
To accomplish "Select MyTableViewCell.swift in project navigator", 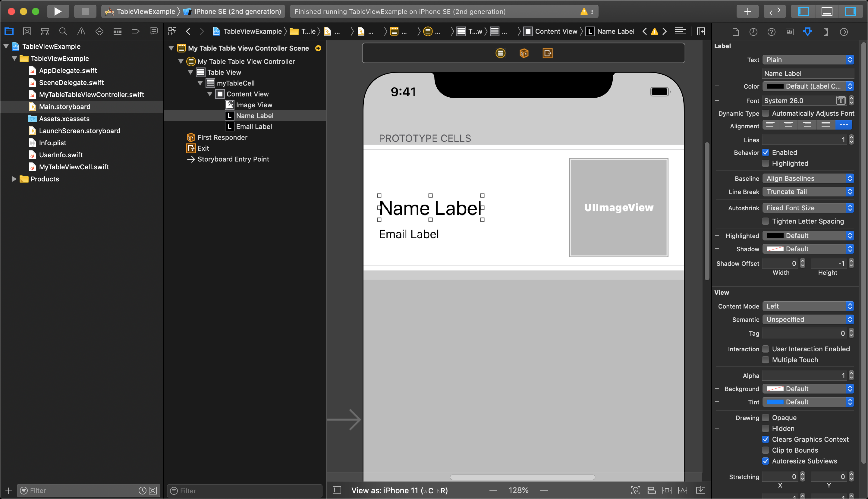I will pos(74,167).
